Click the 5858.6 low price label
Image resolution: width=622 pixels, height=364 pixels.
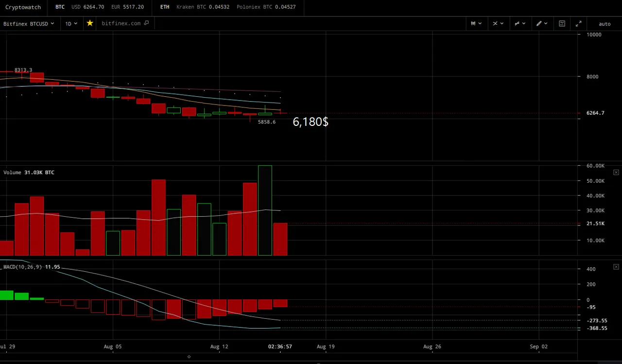[x=267, y=122]
